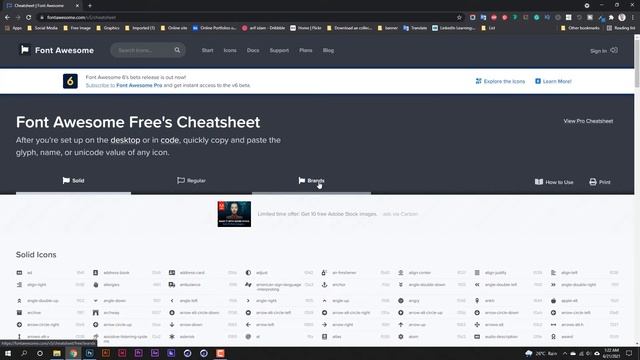The height and width of the screenshot is (360, 640).
Task: Open the Docs nav item
Action: [x=253, y=51]
